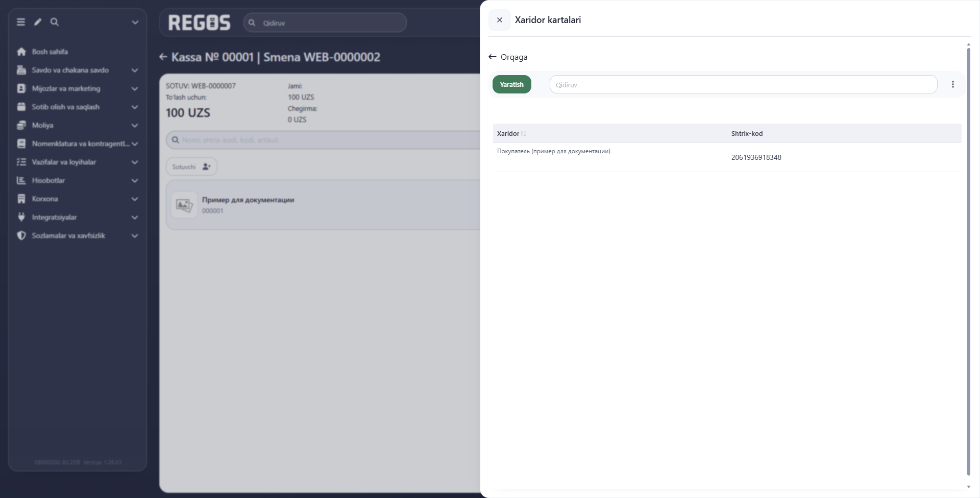Expand the Hisobotlar menu chevron
980x498 pixels.
(135, 180)
